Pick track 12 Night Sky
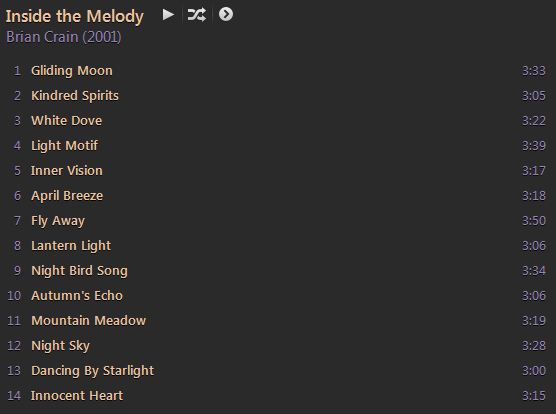The height and width of the screenshot is (414, 556). [x=278, y=346]
